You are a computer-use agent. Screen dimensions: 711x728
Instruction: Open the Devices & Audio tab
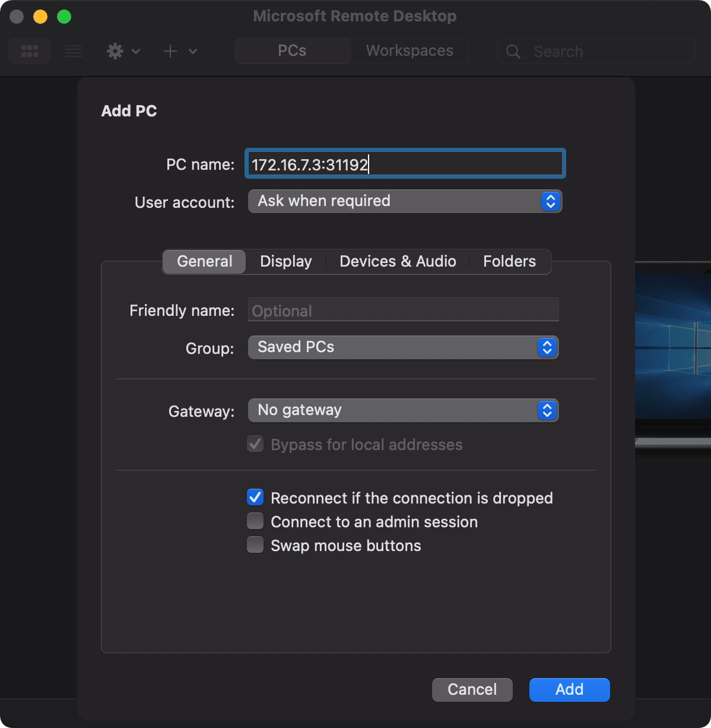398,262
